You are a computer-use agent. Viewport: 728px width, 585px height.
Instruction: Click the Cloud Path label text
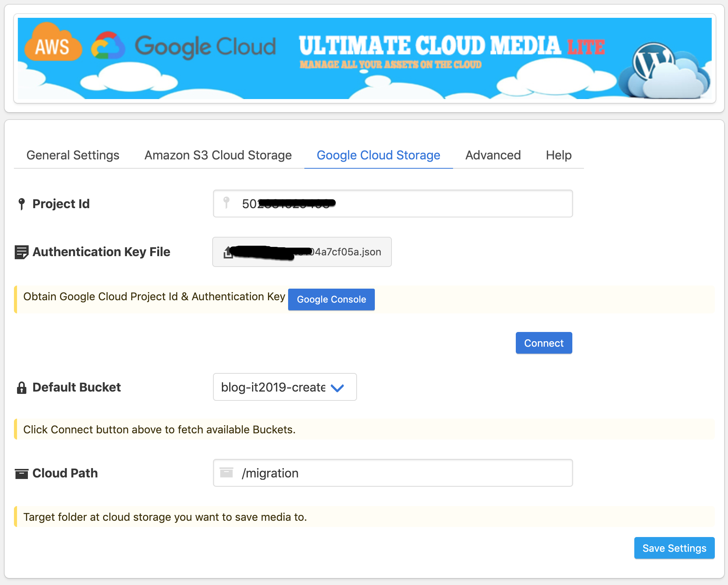coord(65,473)
